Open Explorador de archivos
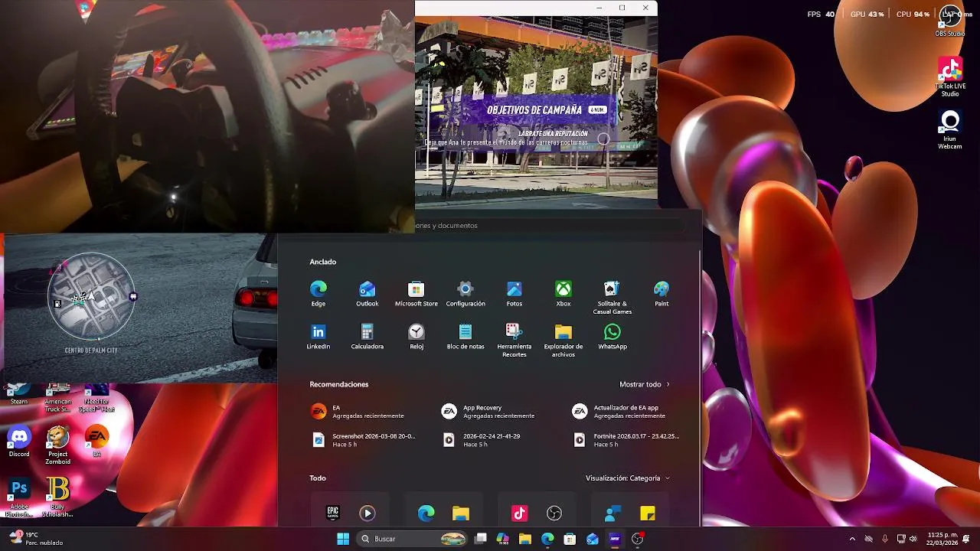Viewport: 980px width, 551px height. [563, 341]
